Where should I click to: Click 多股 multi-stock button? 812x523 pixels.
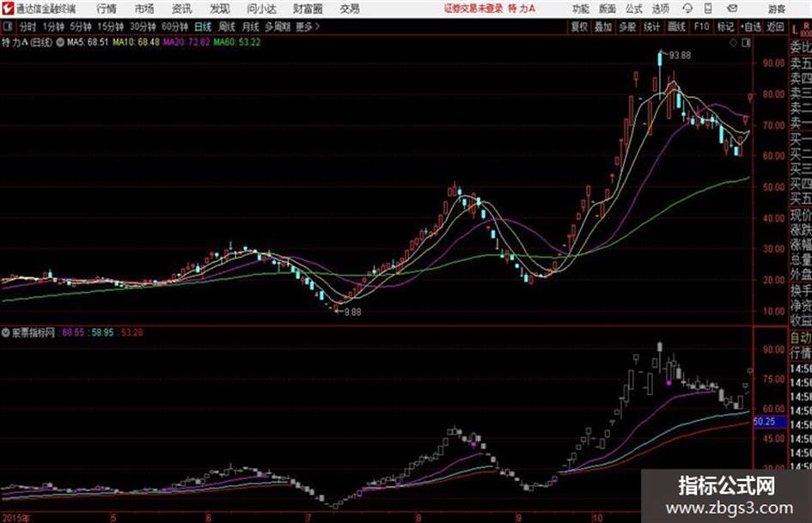click(x=627, y=27)
